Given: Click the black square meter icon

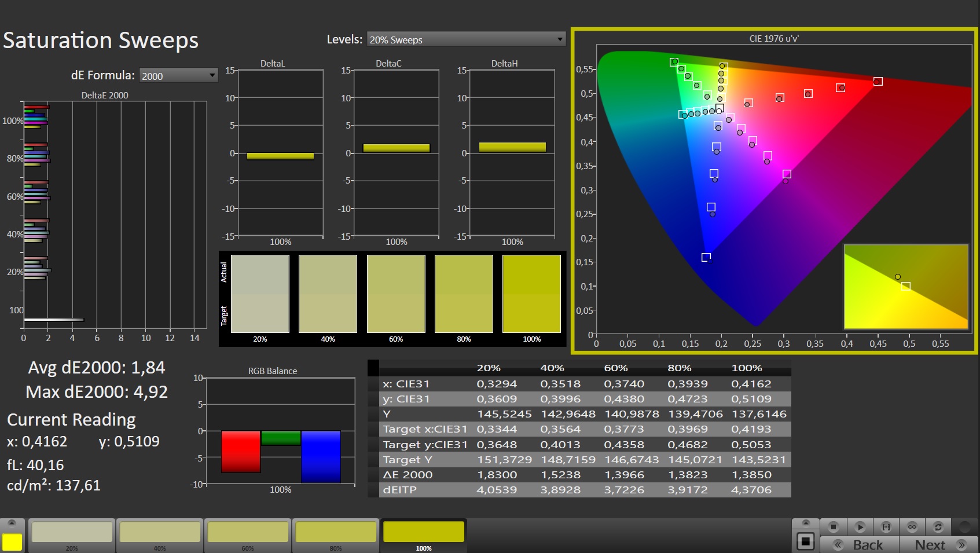Looking at the screenshot, I should pyautogui.click(x=805, y=542).
